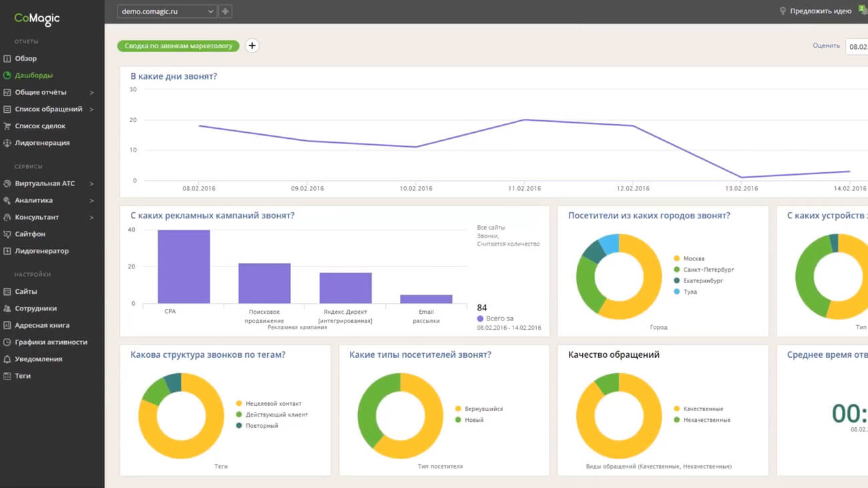Click the lightbulb icon beside Предложить идею
Screen dimensions: 868x488
point(783,11)
